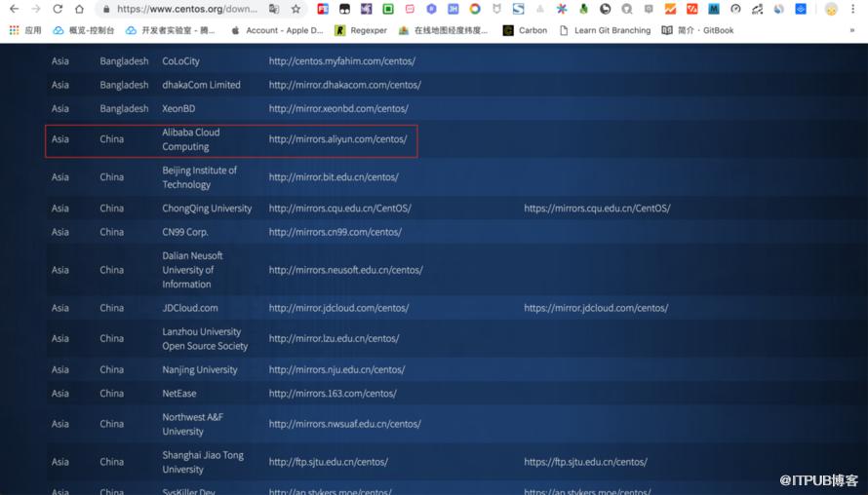868x495 pixels.
Task: Open the mirrors.neusoft.edu.cn mirror link
Action: click(x=346, y=271)
